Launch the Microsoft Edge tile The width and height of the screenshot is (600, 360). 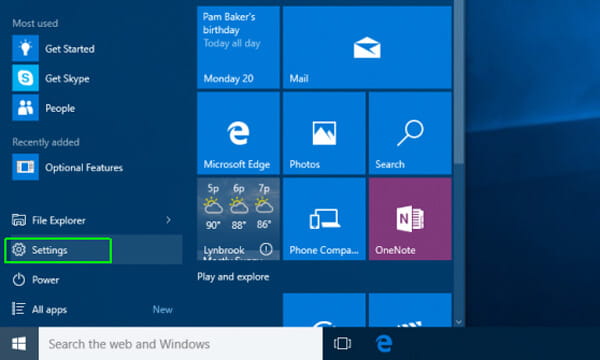pos(238,134)
